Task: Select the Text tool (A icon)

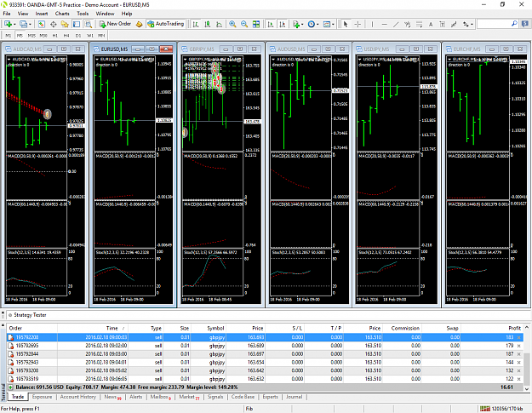Action: click(x=431, y=24)
